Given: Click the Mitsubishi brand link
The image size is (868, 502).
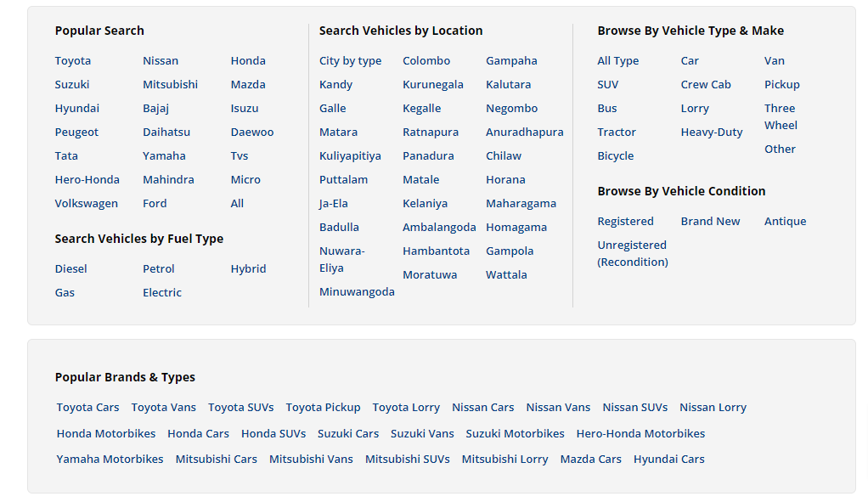Looking at the screenshot, I should 170,85.
